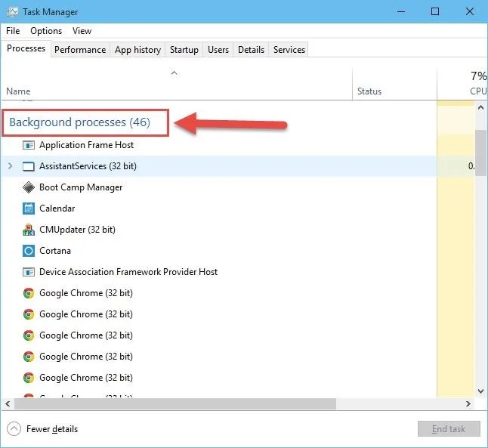Click the Application Frame Host process icon
This screenshot has width=488, height=448.
click(29, 145)
